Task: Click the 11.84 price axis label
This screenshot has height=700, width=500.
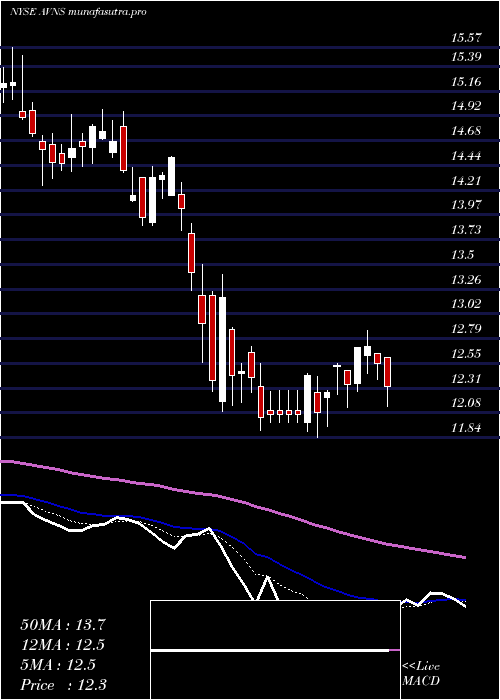Action: pos(467,428)
